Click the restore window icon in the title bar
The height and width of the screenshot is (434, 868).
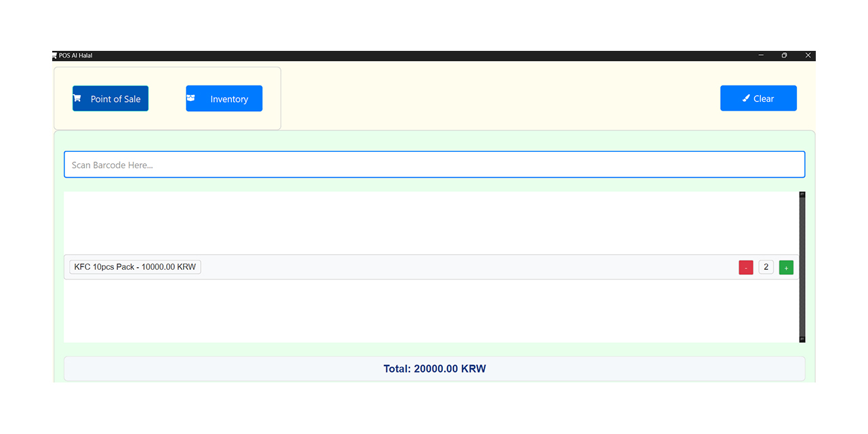click(x=784, y=55)
